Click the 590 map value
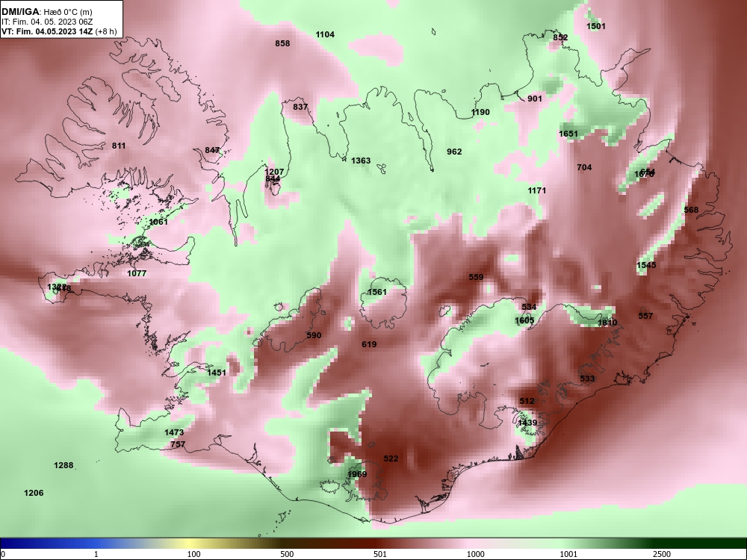This screenshot has height=560, width=747. [314, 335]
